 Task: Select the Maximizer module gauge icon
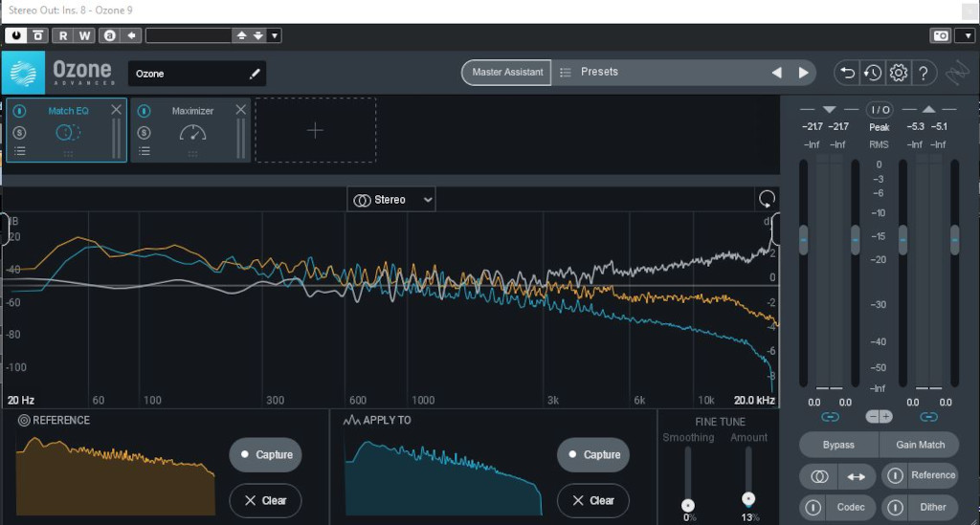tap(192, 132)
